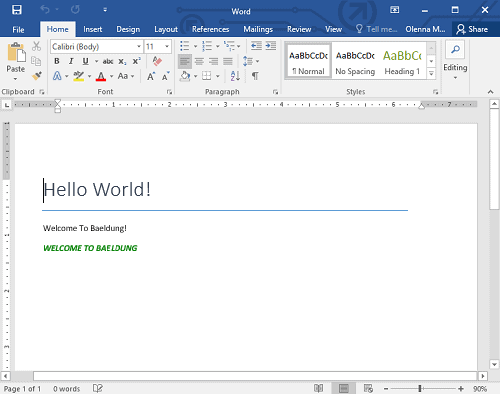Screen dimensions: 500x394
Task: Click the Multilevel List icon
Action: click(x=229, y=46)
